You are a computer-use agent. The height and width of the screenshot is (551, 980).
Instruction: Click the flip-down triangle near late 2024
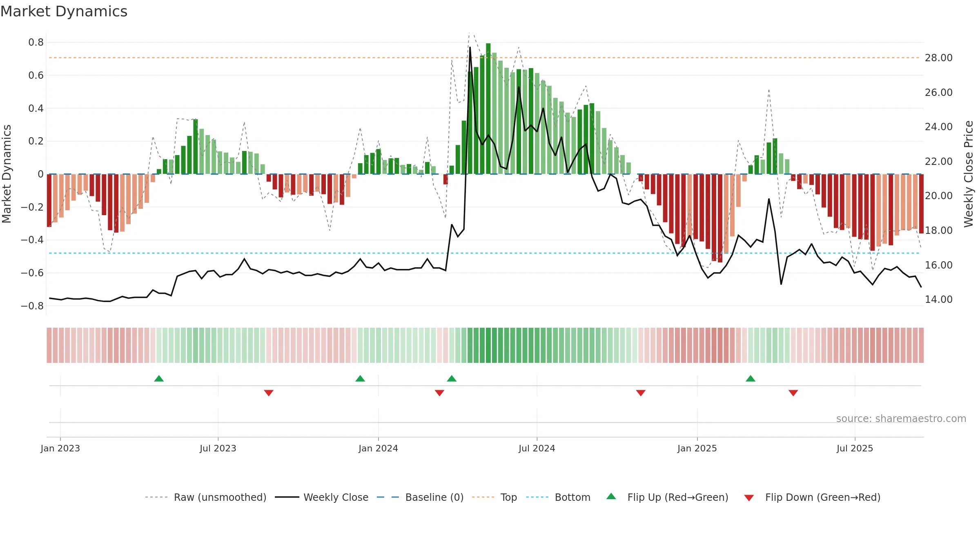(x=641, y=393)
